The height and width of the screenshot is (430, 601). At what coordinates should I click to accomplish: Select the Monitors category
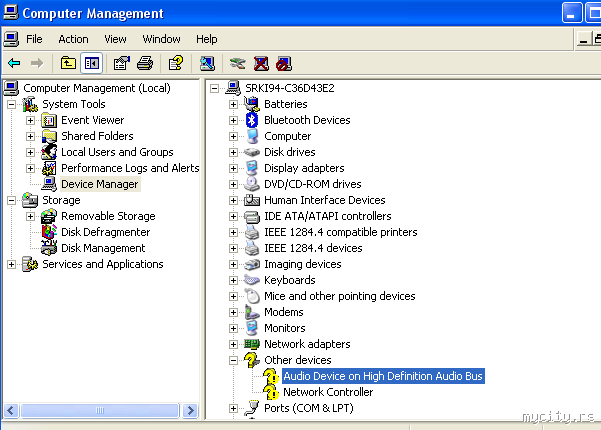coord(285,328)
